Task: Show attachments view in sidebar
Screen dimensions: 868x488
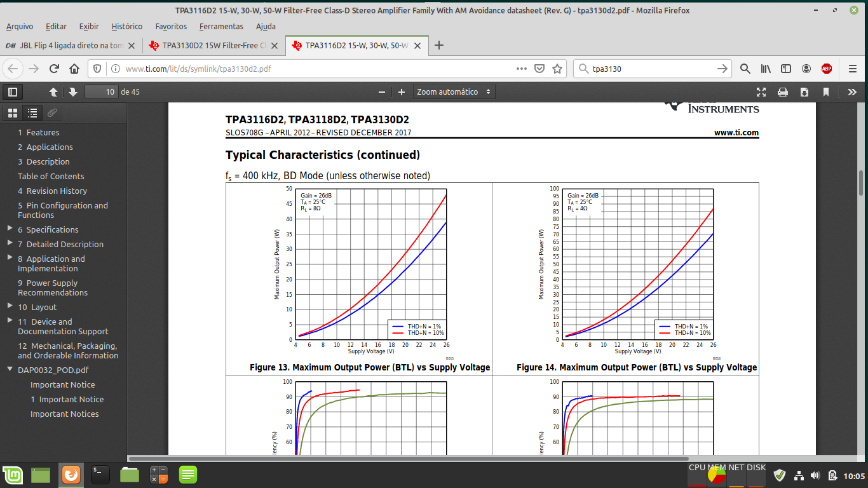Action: click(52, 113)
